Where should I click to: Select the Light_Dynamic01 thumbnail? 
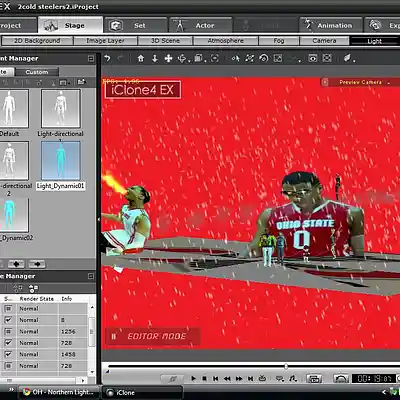click(61, 160)
